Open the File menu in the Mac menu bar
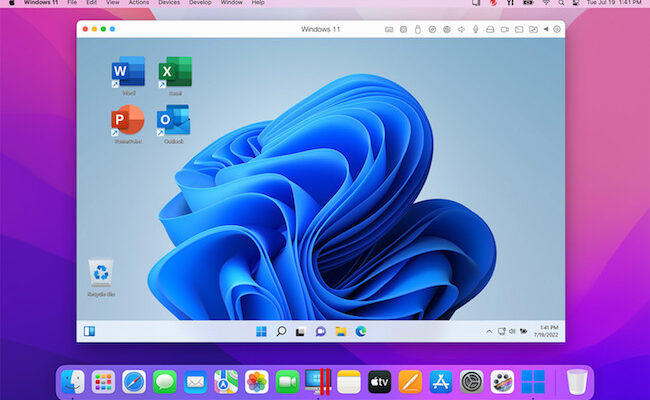 tap(72, 2)
